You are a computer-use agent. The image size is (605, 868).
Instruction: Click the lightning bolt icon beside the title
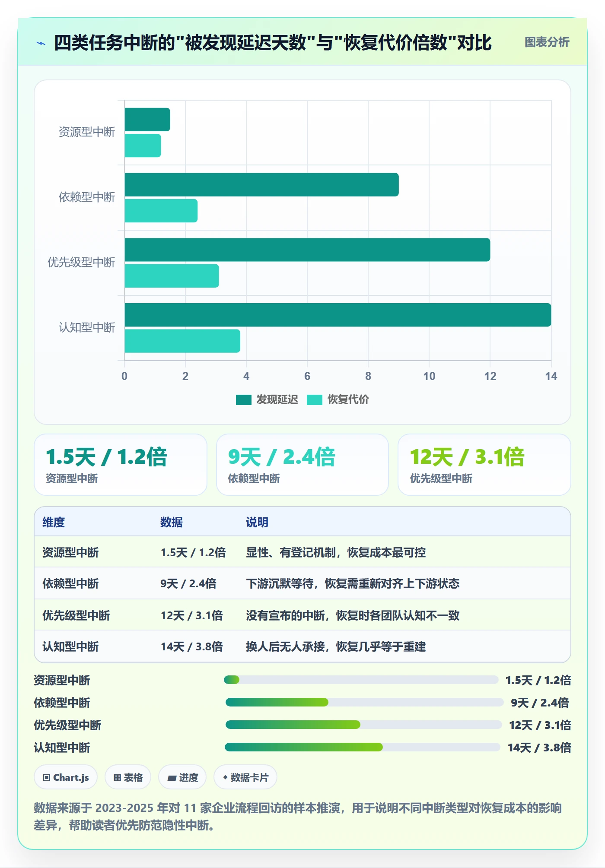41,43
